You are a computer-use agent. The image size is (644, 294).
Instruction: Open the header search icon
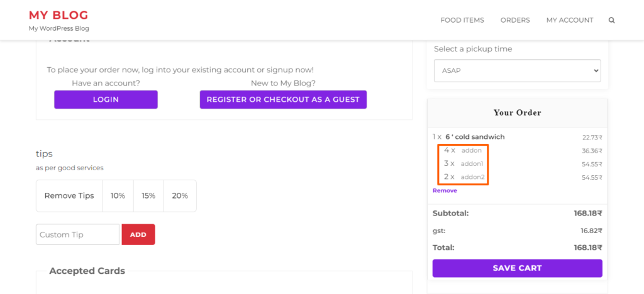point(611,20)
